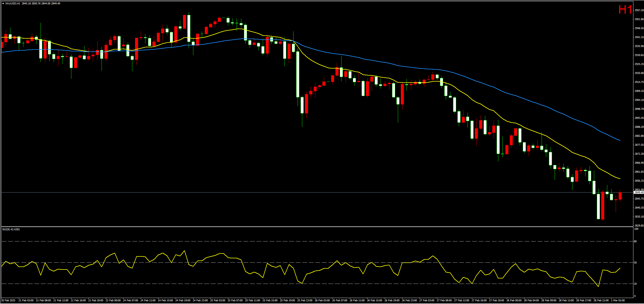The image size is (644, 304).
Task: Click the 2909.35 price axis label
Action: point(639,91)
